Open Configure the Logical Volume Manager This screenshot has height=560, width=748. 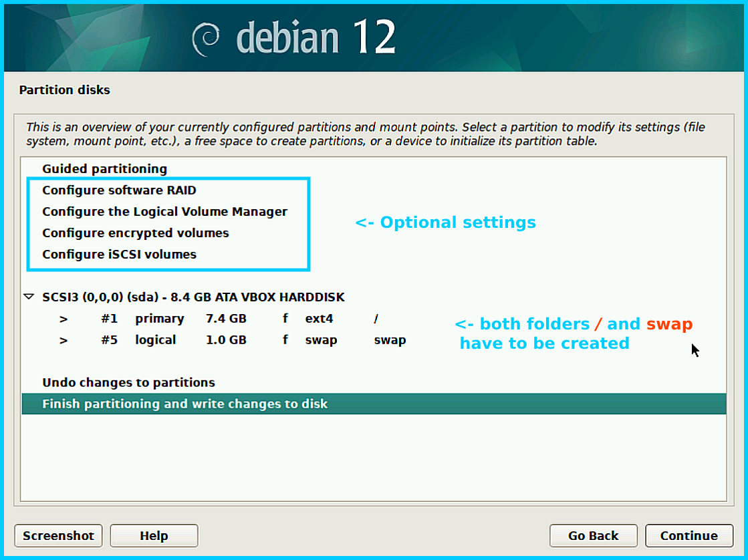coord(164,211)
